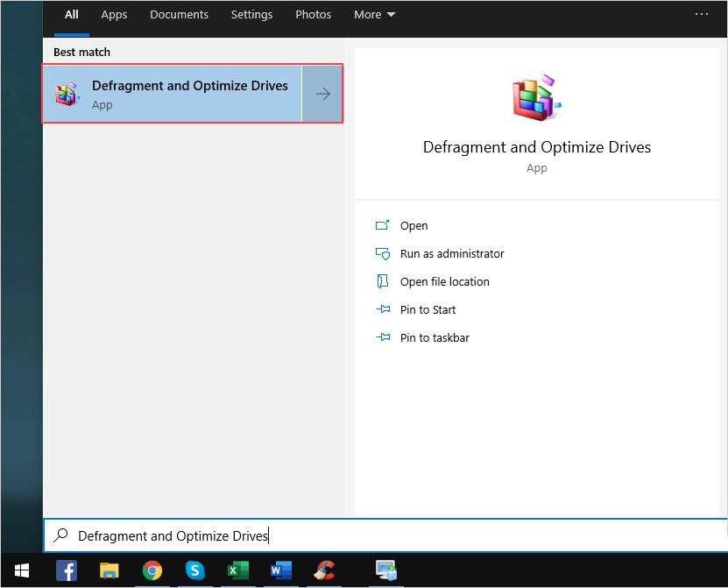
Task: Launch Google Chrome from the taskbar
Action: (x=152, y=570)
